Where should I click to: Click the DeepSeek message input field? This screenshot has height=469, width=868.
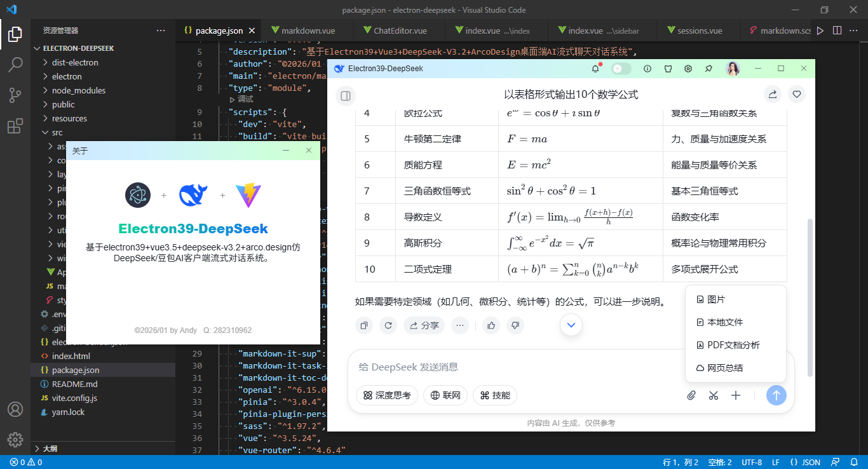pos(477,367)
